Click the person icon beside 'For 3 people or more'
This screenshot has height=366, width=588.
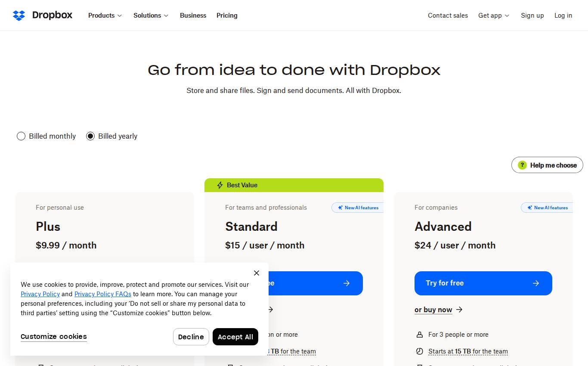pyautogui.click(x=420, y=335)
